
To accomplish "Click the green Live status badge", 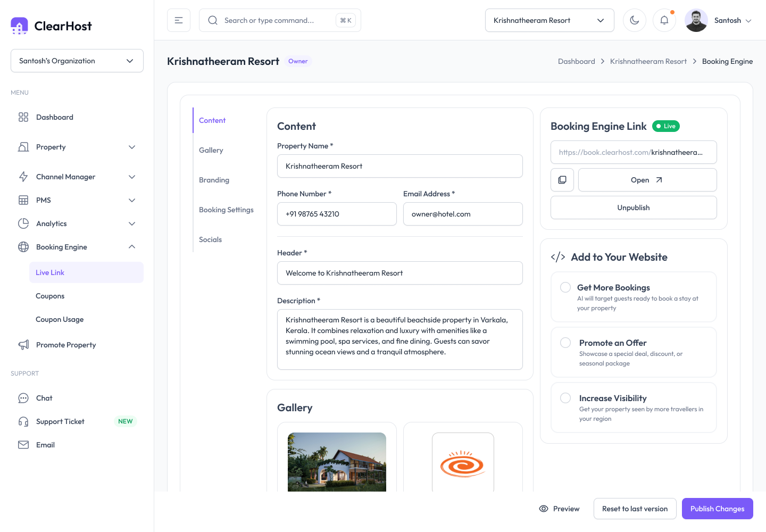I will pyautogui.click(x=666, y=126).
